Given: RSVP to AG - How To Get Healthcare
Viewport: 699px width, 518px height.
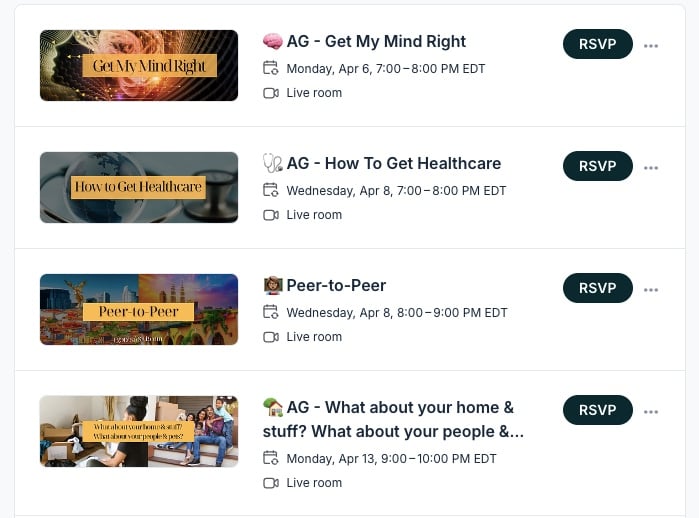Looking at the screenshot, I should click(x=597, y=167).
